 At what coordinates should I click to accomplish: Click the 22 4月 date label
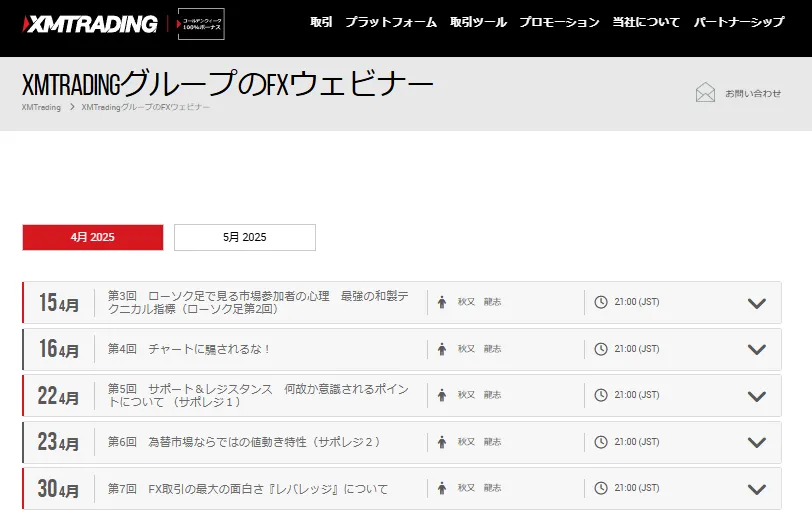(58, 396)
